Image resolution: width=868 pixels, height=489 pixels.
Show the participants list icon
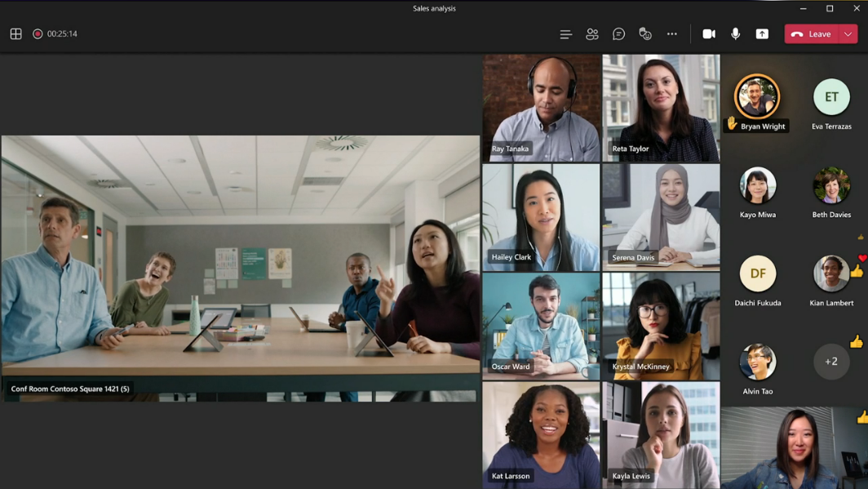[592, 34]
